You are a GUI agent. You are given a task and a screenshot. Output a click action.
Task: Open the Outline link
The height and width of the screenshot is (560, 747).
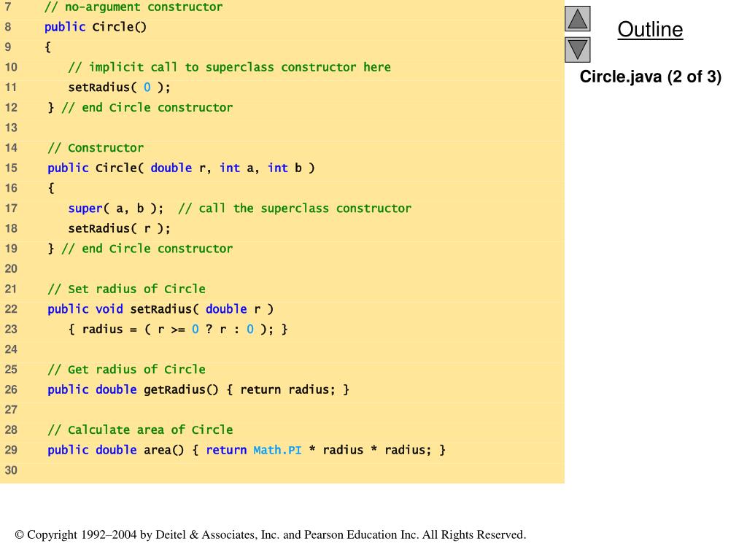pyautogui.click(x=650, y=29)
